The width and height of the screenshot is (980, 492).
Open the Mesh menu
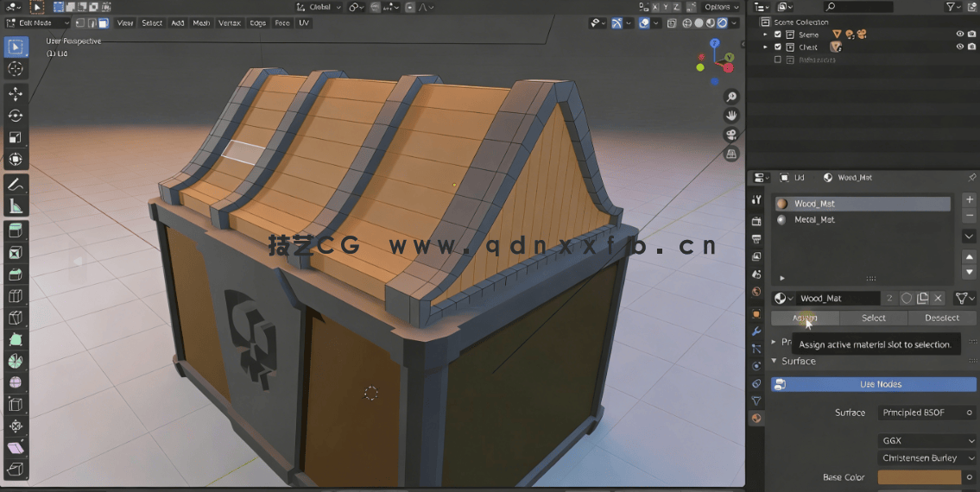click(201, 23)
